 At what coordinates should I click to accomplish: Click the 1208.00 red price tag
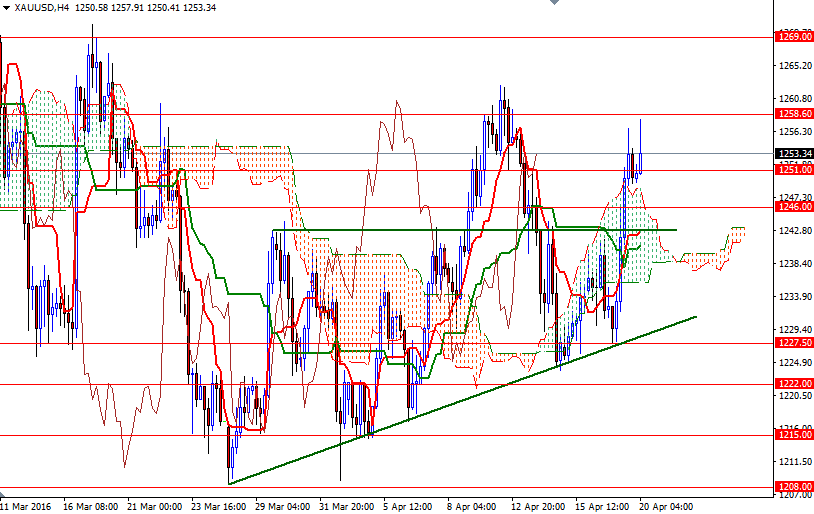tap(794, 487)
